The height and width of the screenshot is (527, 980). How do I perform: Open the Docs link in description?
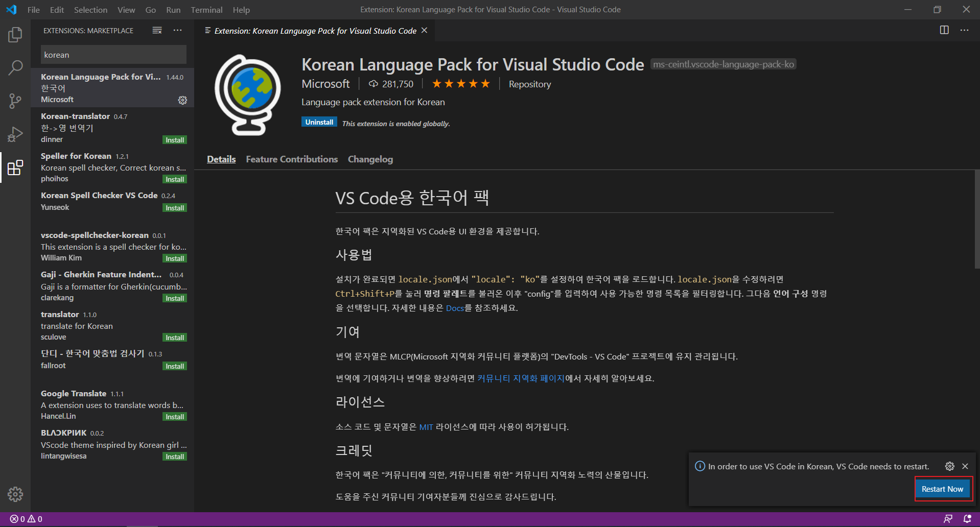point(455,308)
